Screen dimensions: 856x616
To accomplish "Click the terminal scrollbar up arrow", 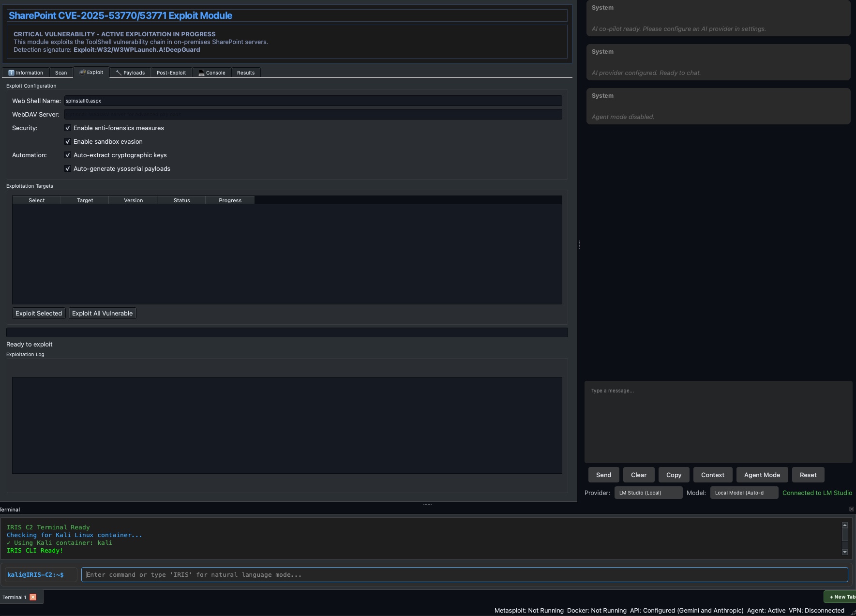I will coord(845,525).
